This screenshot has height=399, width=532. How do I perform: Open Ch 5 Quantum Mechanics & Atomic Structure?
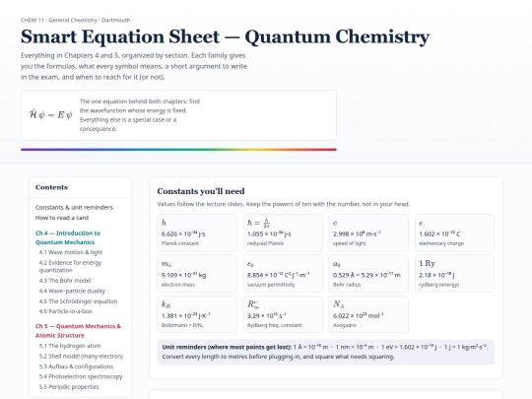tap(78, 330)
